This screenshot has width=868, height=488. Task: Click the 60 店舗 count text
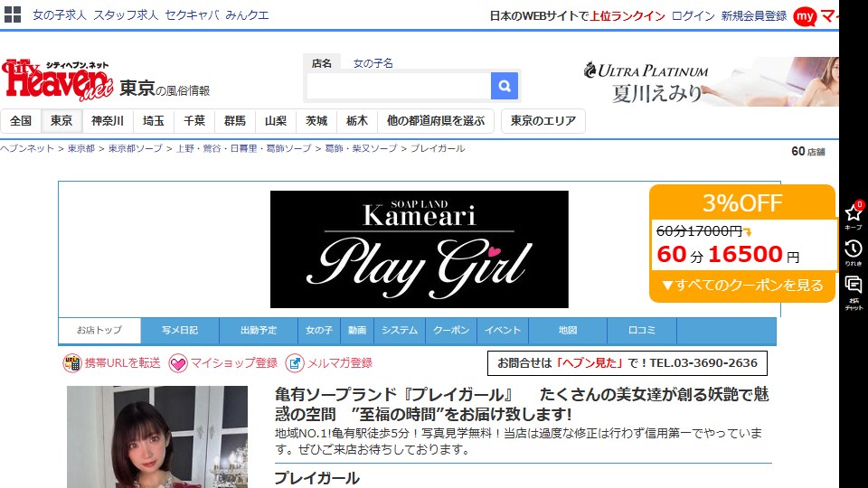(808, 152)
